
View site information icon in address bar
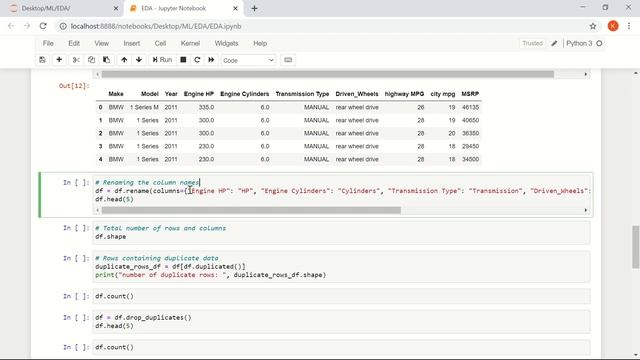[x=63, y=26]
